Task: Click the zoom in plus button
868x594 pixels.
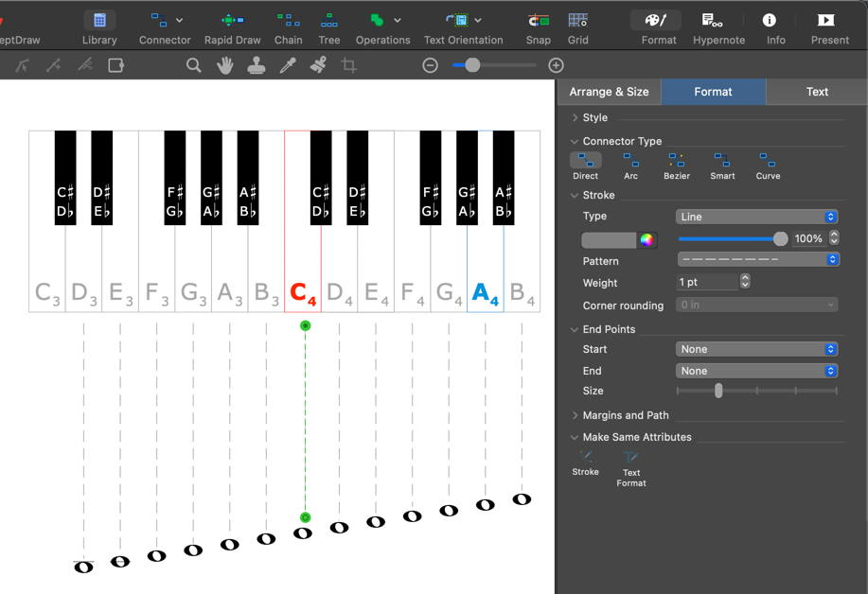Action: point(556,65)
